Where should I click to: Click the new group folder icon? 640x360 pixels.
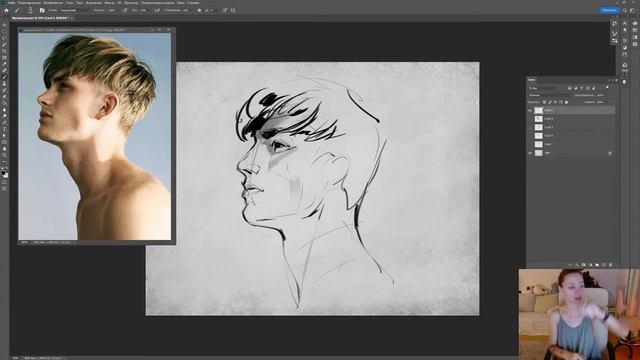[x=597, y=265]
